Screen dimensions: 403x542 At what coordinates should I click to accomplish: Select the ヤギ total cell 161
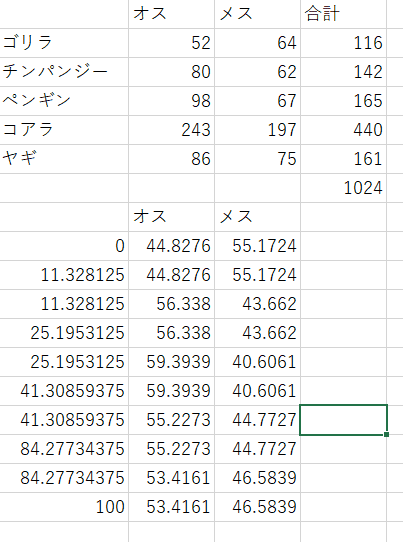pos(344,159)
